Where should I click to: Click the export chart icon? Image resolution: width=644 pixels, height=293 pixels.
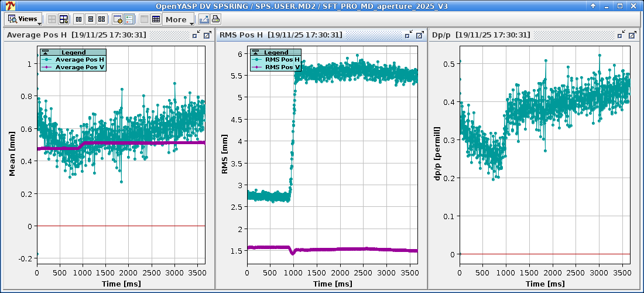[204, 19]
